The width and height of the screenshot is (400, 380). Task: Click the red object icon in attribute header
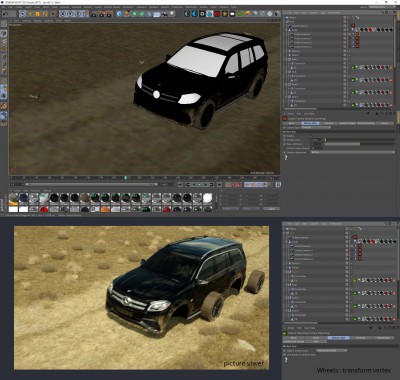[x=285, y=118]
